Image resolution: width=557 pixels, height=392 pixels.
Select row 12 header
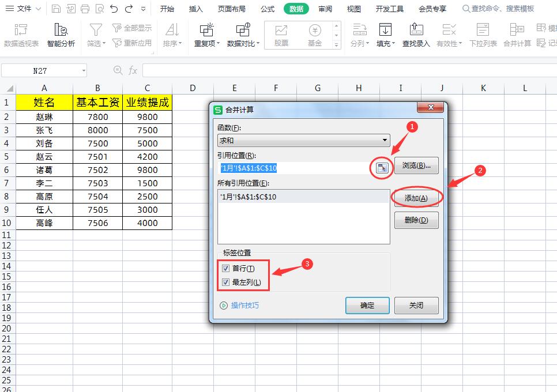pos(6,246)
